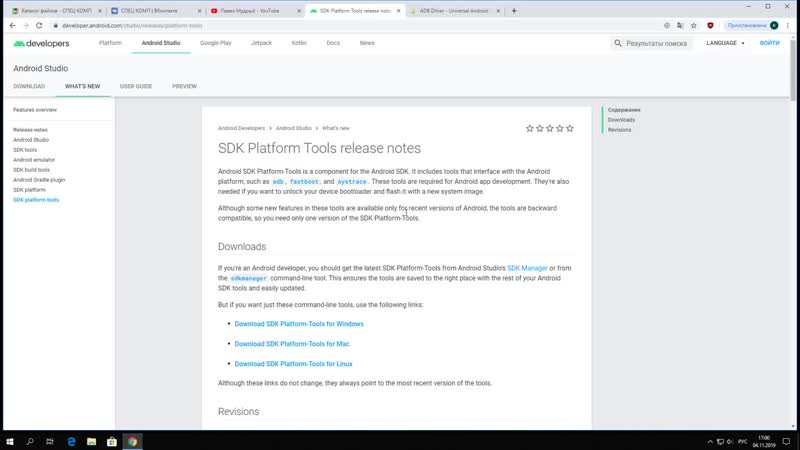Select Android emulator in the sidebar

[34, 160]
